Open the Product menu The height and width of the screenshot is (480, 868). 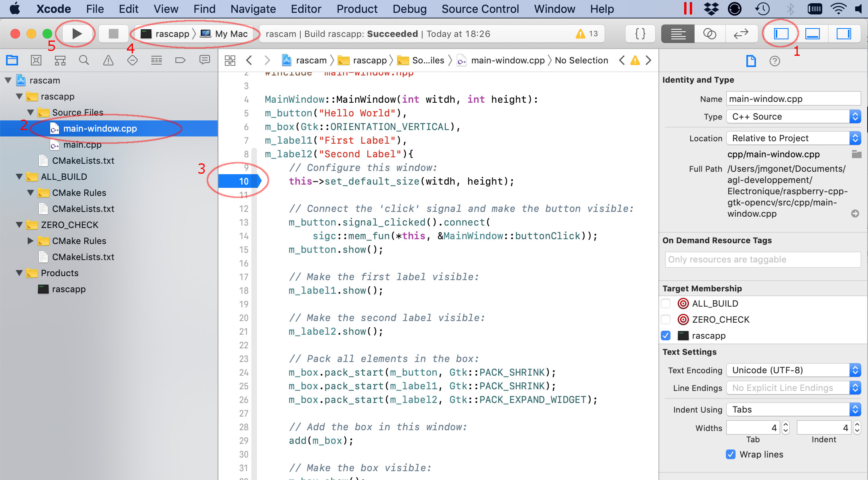point(357,9)
